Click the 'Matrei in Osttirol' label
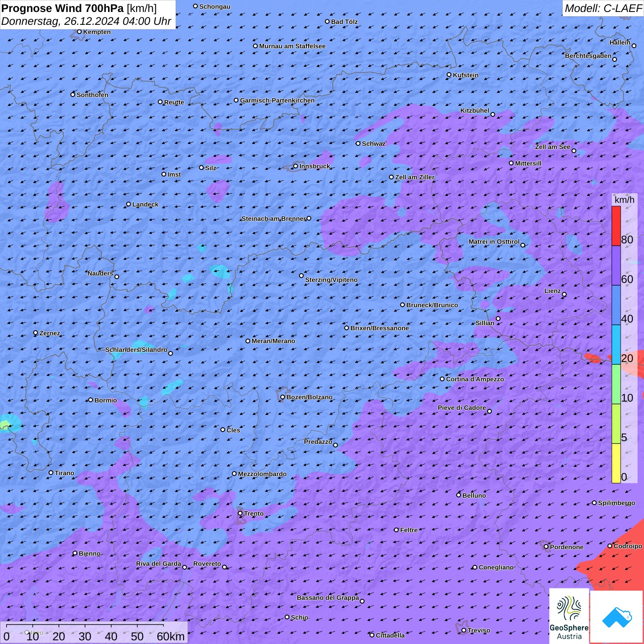Image resolution: width=644 pixels, height=644 pixels. click(494, 241)
